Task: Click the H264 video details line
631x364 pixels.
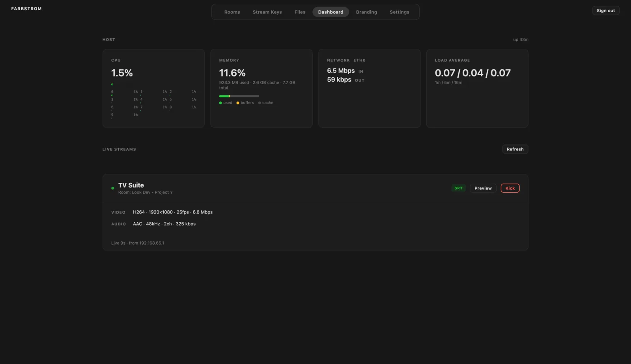Action: click(173, 212)
